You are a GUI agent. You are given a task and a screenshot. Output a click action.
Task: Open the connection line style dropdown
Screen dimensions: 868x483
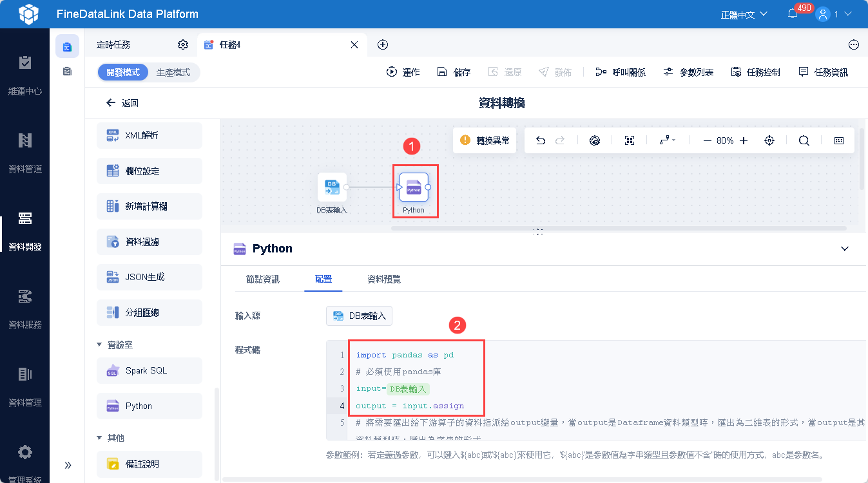tap(668, 140)
